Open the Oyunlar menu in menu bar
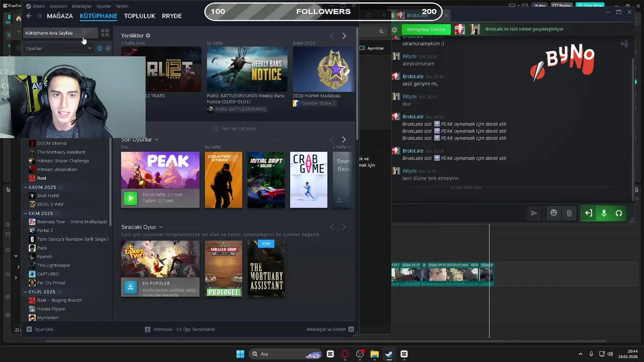This screenshot has height=362, width=644. pyautogui.click(x=104, y=6)
